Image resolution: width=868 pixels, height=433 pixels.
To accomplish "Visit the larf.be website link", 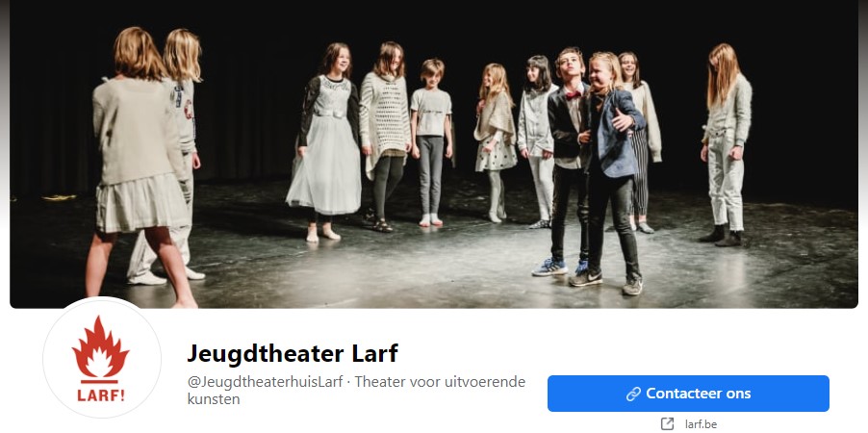I will pyautogui.click(x=701, y=424).
